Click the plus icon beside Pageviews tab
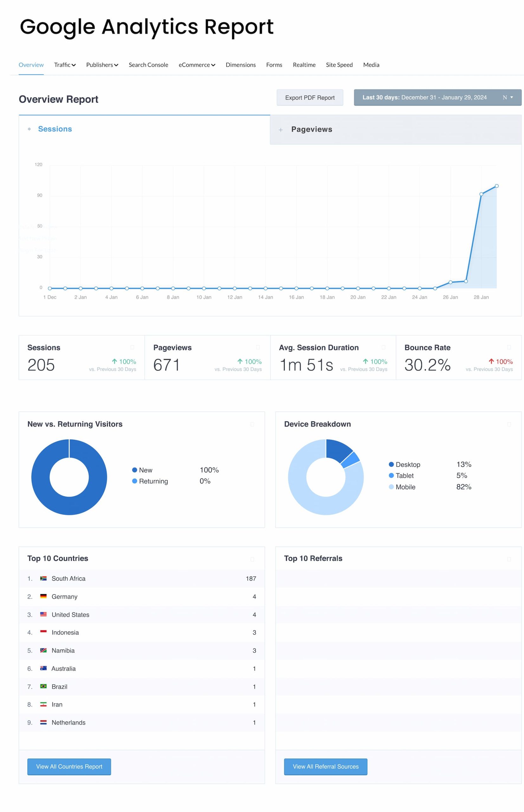Viewport: 524px width, 812px height. [281, 130]
